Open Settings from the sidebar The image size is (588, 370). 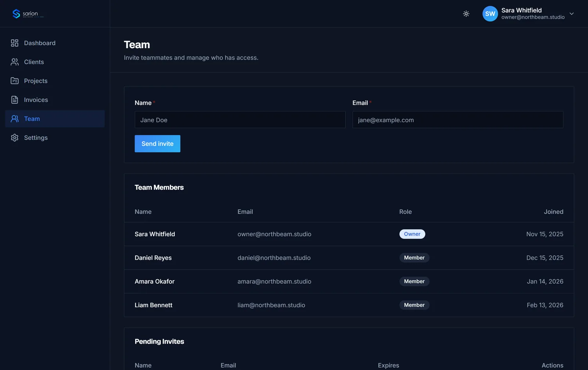[x=55, y=138]
